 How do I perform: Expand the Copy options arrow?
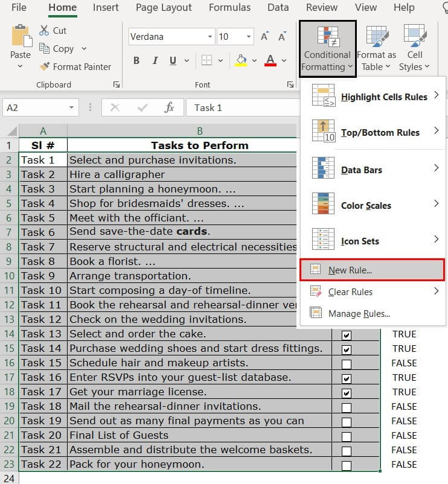click(x=84, y=48)
